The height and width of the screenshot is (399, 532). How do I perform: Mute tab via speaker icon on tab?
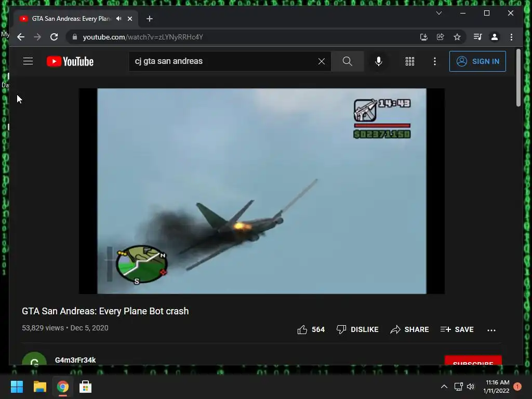click(x=119, y=19)
